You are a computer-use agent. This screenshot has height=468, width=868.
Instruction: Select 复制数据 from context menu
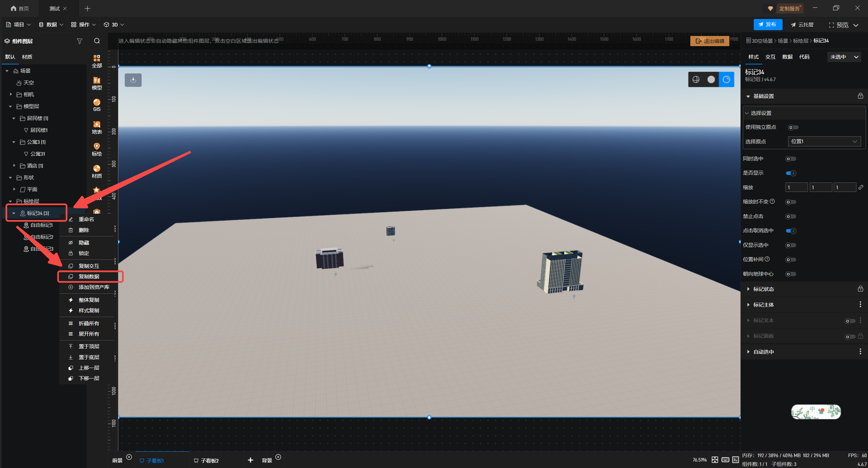(x=89, y=276)
